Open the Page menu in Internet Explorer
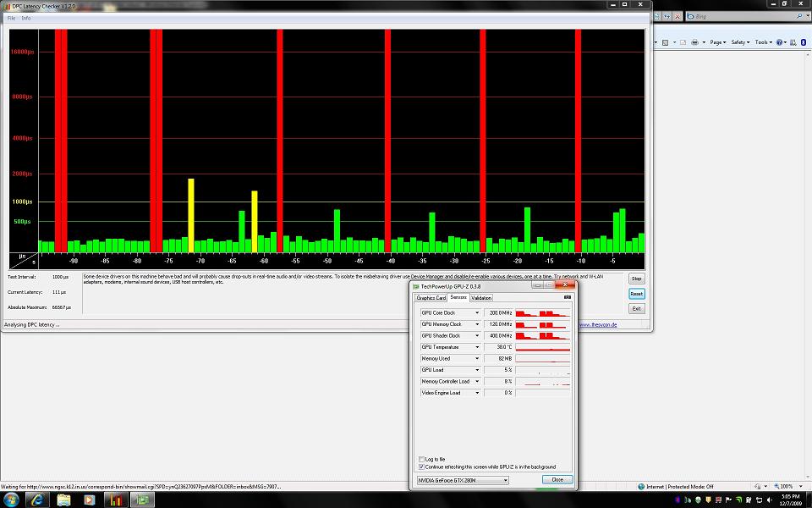The width and height of the screenshot is (812, 508). [x=717, y=42]
